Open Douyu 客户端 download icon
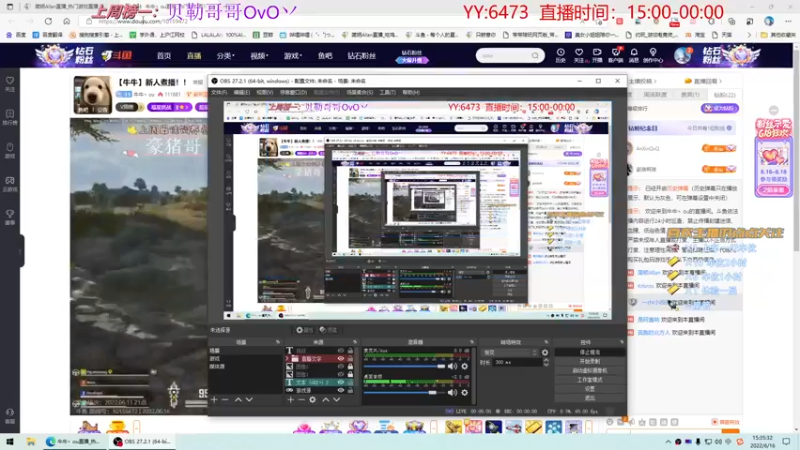Screen dimensions: 800x450 (x=616, y=55)
